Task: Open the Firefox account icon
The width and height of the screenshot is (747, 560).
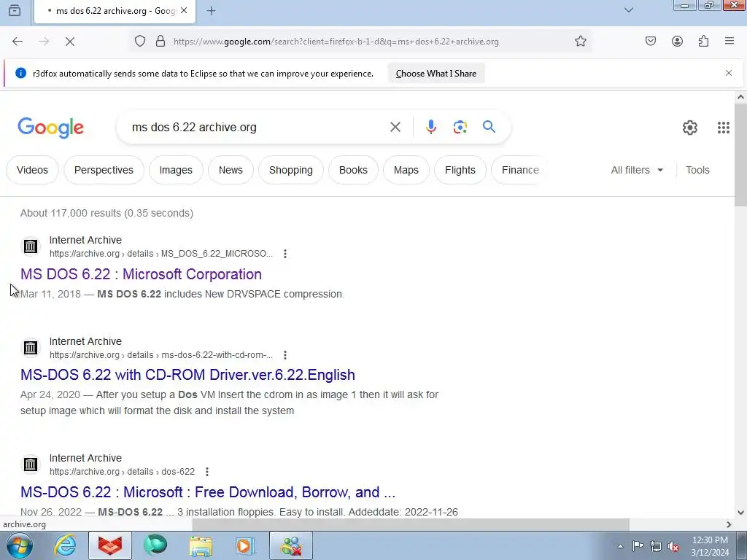Action: click(677, 42)
